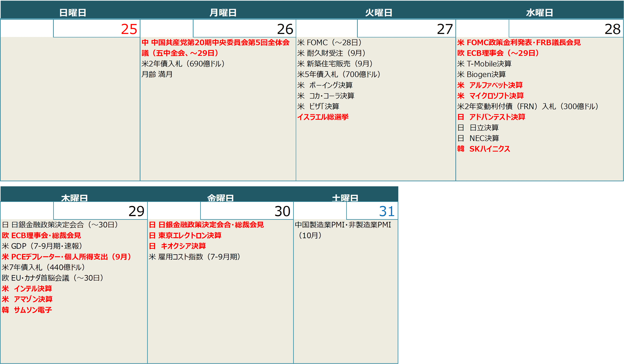Select the red イスラエル総選挙 entry
This screenshot has height=364, width=624.
323,117
